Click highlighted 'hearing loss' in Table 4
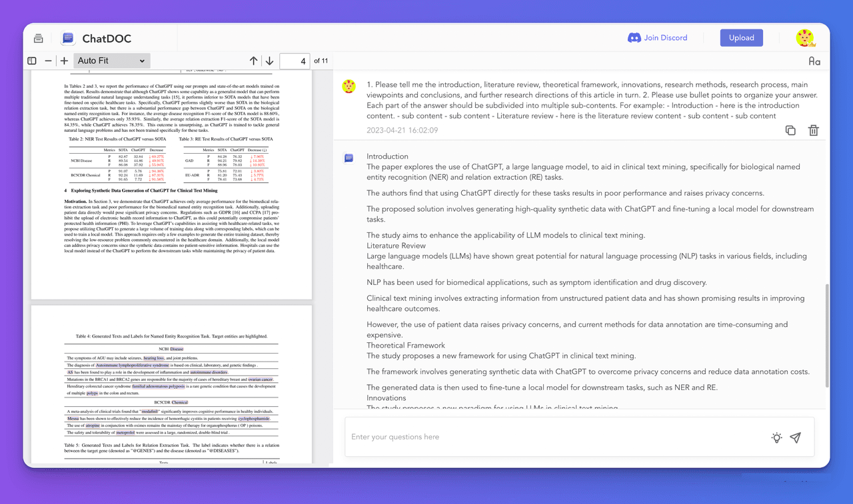Image resolution: width=853 pixels, height=504 pixels. [154, 358]
